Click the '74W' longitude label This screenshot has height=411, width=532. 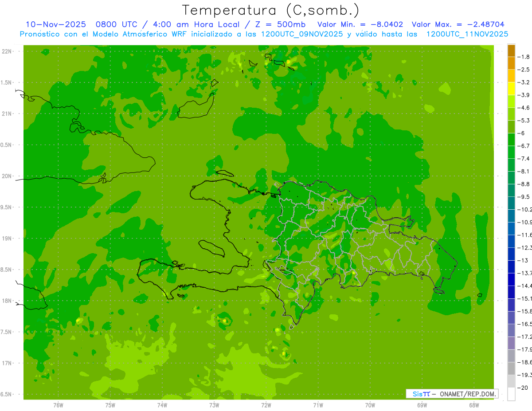162,405
